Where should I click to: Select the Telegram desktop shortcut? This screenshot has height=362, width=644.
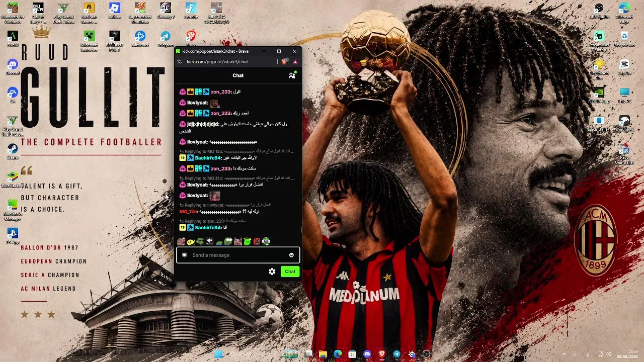click(x=166, y=39)
